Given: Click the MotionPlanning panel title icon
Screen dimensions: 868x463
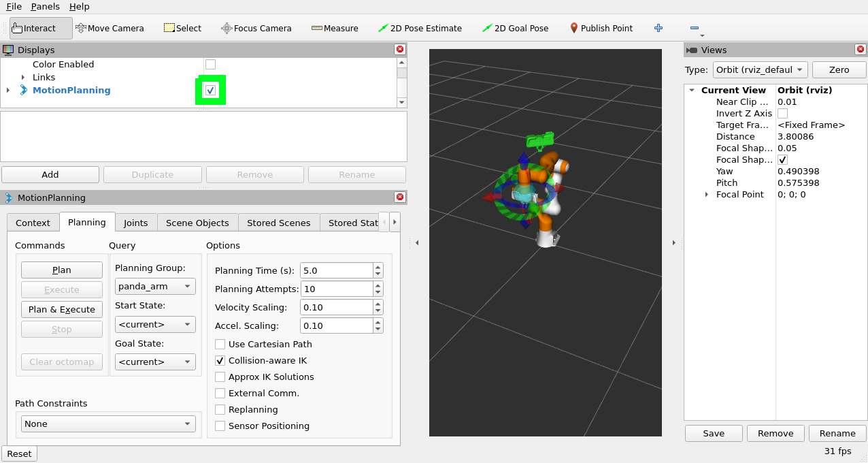Looking at the screenshot, I should [9, 197].
